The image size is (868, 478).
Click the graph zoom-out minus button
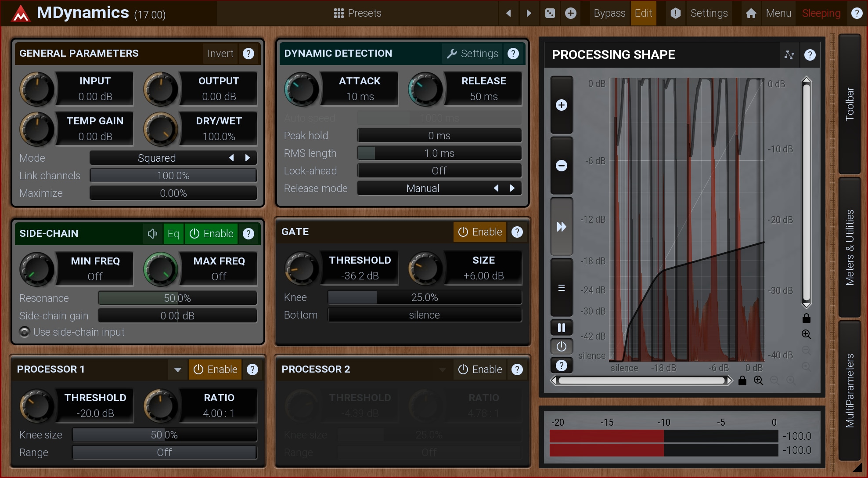point(561,166)
